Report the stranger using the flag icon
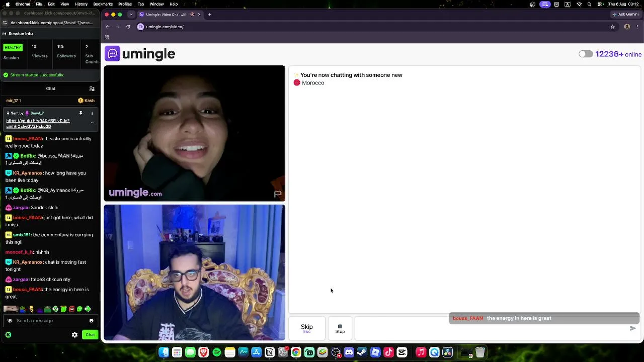 click(x=278, y=194)
